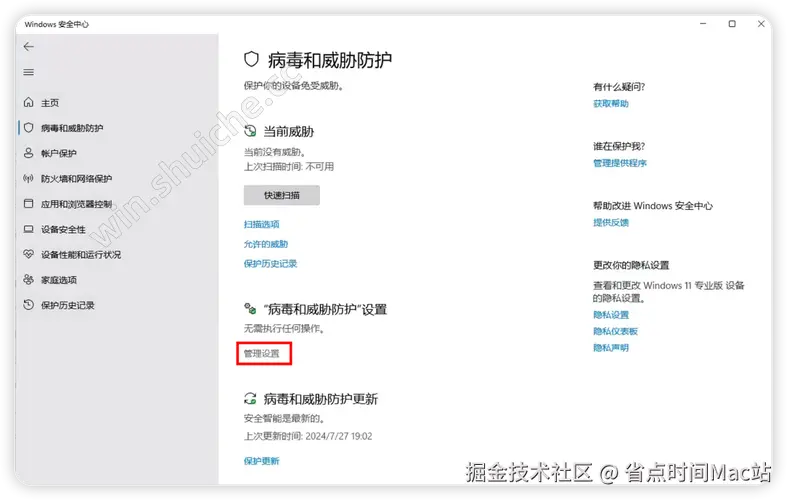
Task: Click the 应用和浏览器控制 window icon
Action: 29,203
